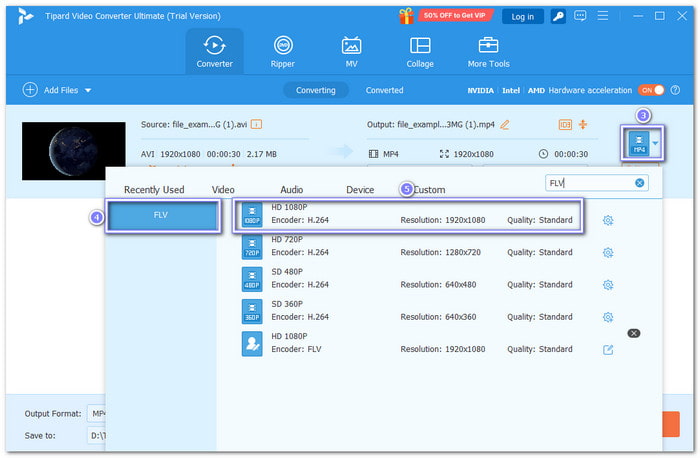Select the Device format tab
The width and height of the screenshot is (700, 458).
(x=360, y=190)
